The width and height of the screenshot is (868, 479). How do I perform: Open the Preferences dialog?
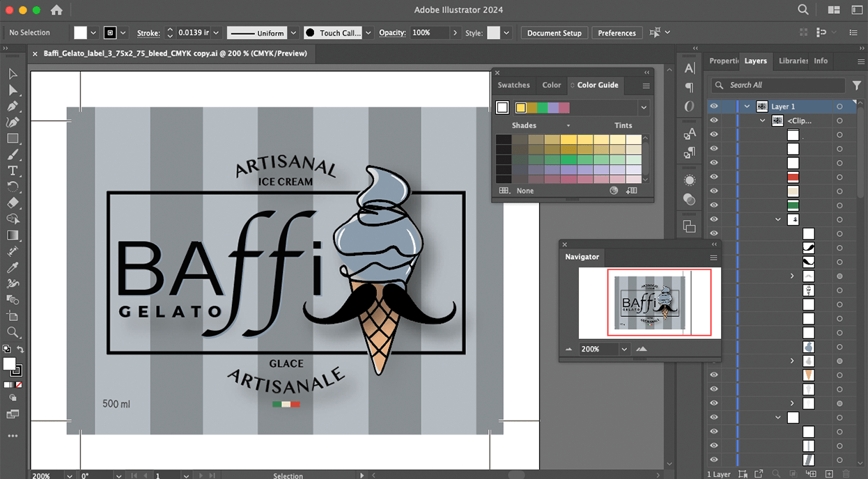click(617, 33)
